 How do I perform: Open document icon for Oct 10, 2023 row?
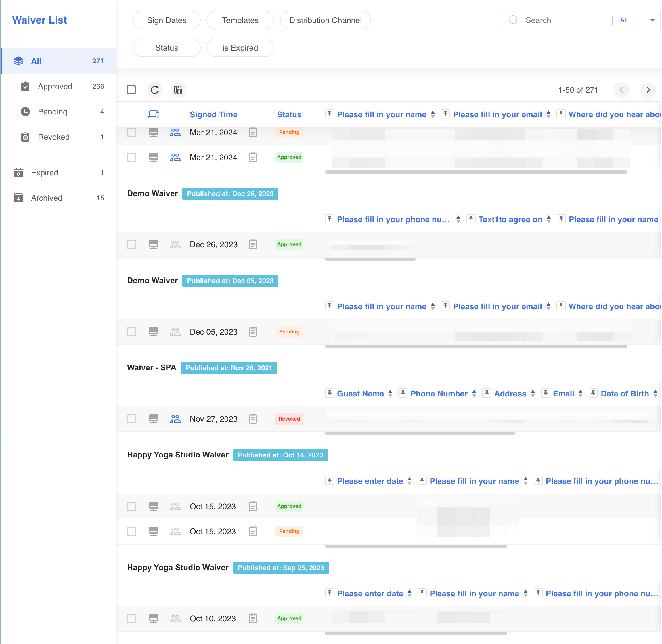(x=253, y=618)
